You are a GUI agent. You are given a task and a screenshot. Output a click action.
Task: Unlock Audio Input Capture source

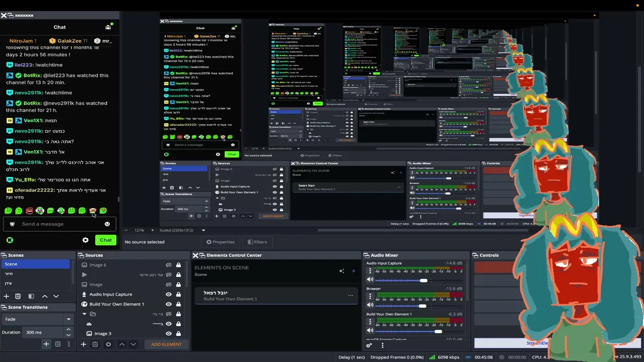pyautogui.click(x=178, y=294)
